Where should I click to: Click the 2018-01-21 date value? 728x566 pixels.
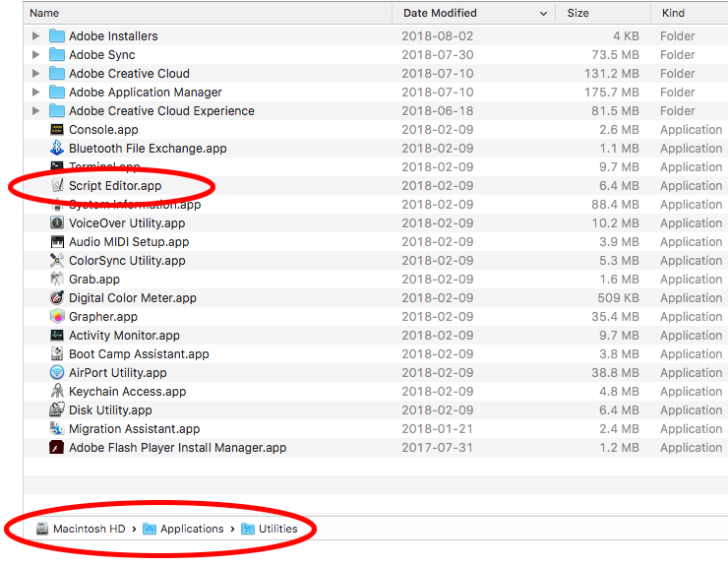(x=438, y=429)
